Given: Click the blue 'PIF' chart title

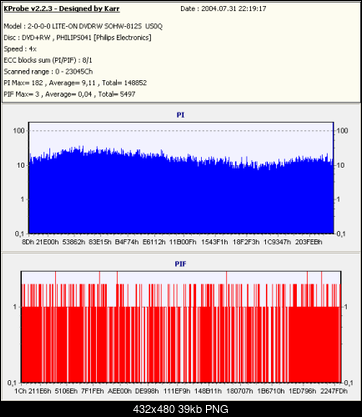Looking at the screenshot, I should click(180, 264).
